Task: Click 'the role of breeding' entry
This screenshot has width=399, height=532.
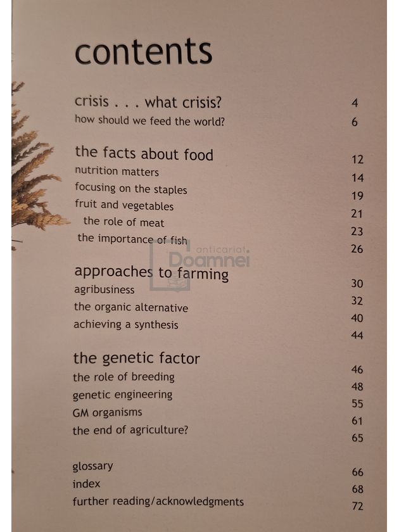Action: [x=124, y=377]
